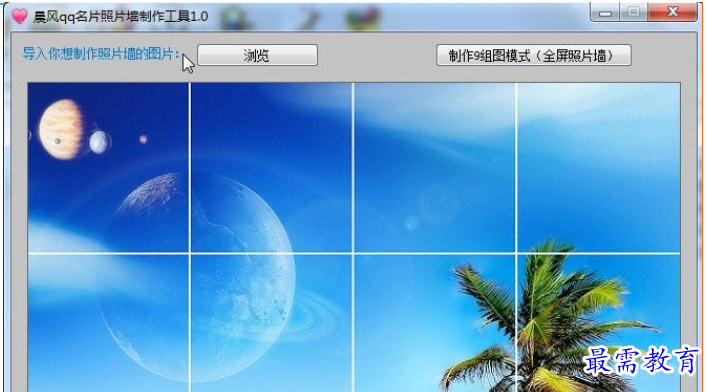
Task: Click 制作9组图模式（全屏照片墙） button
Action: click(533, 55)
